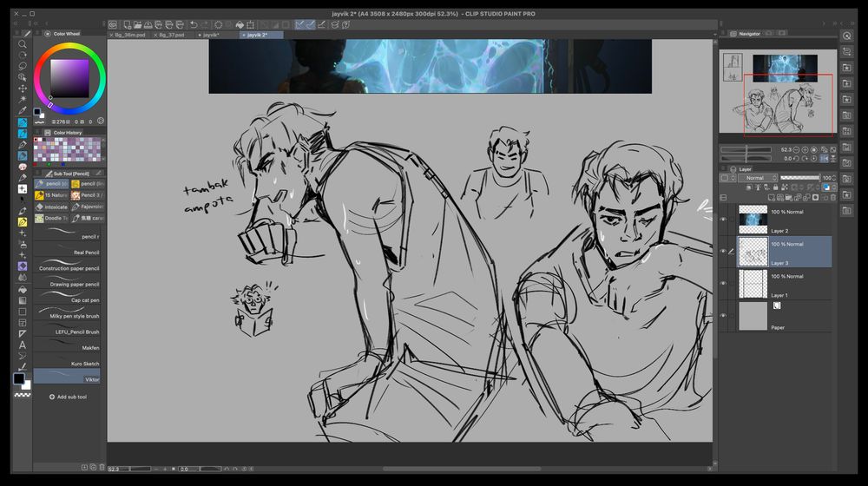Open the Layer panel menu button
This screenshot has height=486, width=868.
click(724, 169)
